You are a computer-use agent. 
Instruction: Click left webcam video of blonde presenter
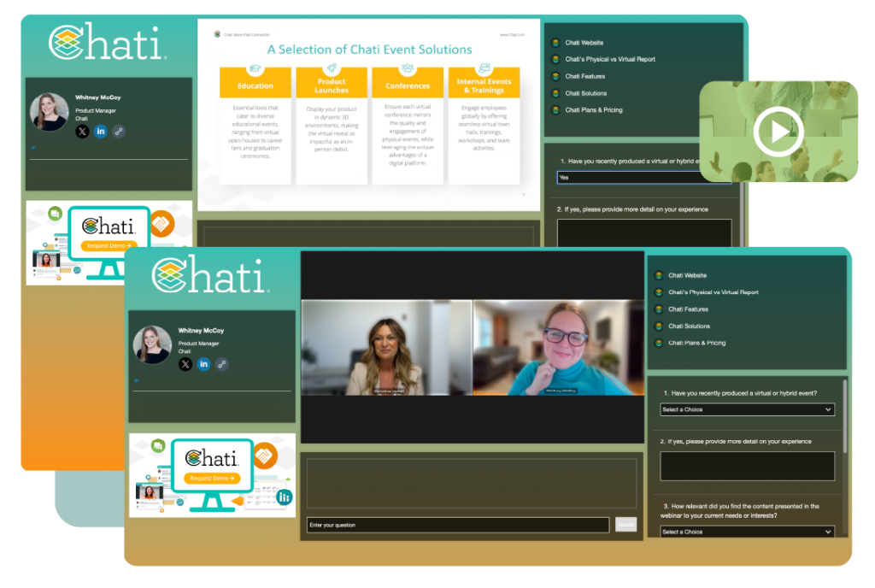click(x=387, y=348)
